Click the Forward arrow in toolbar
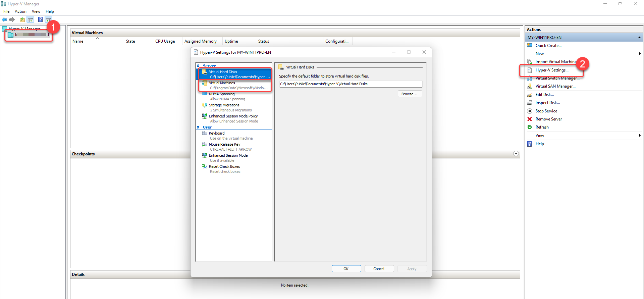This screenshot has height=299, width=644. pos(12,19)
